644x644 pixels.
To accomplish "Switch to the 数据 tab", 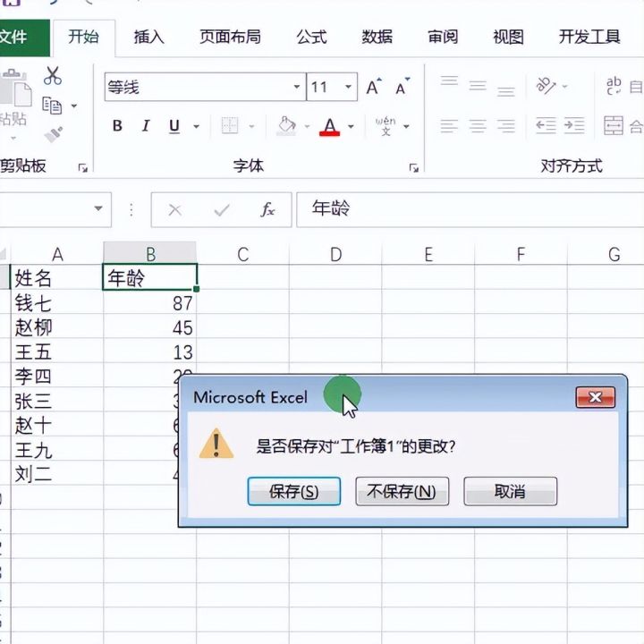I will (377, 38).
